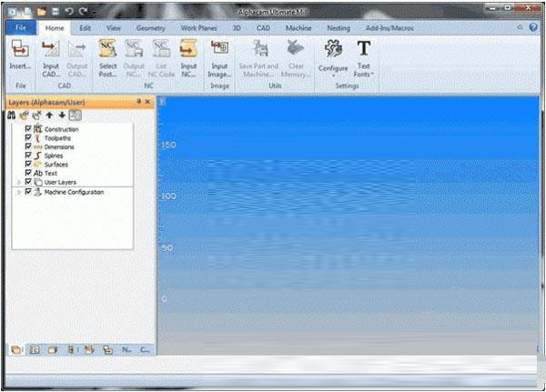
Task: Hide the Surfaces layer via checkbox
Action: point(28,164)
